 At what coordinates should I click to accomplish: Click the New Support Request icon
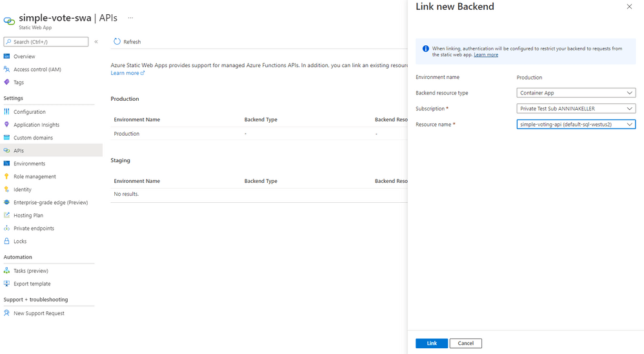6,313
